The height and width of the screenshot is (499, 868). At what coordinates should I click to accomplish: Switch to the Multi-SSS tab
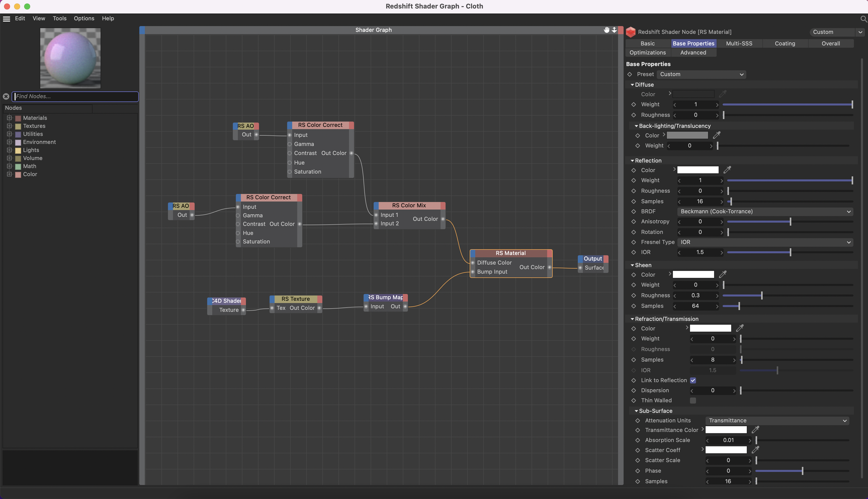click(739, 43)
